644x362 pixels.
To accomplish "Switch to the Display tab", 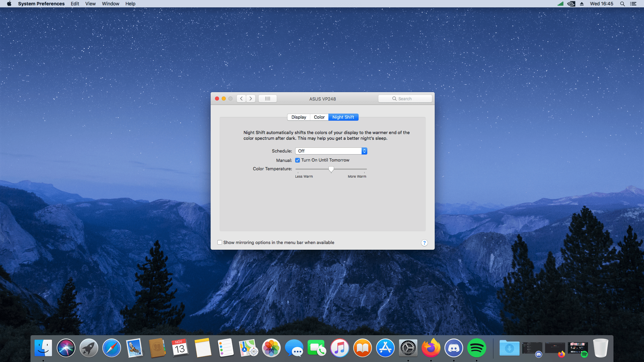I will pos(299,117).
